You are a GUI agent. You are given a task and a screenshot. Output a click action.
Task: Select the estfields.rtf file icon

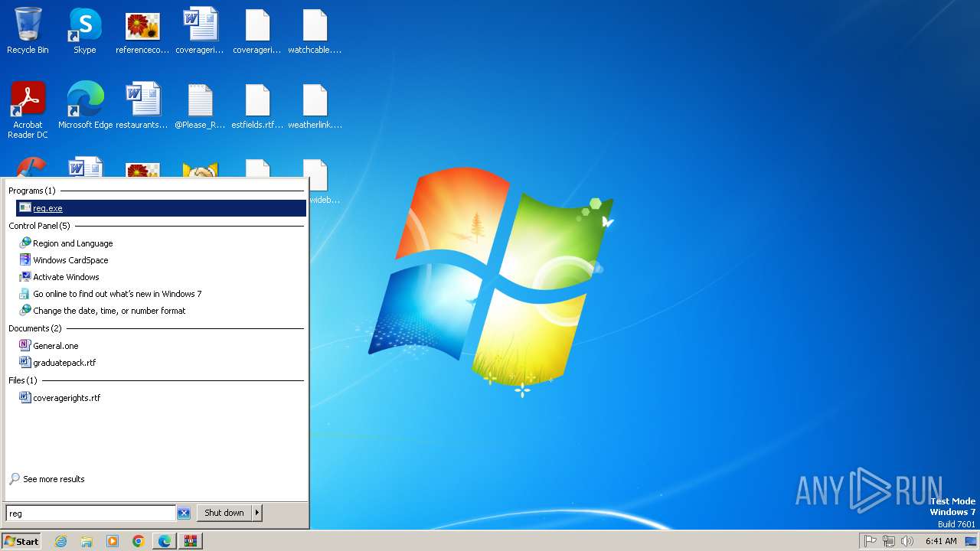pyautogui.click(x=257, y=106)
